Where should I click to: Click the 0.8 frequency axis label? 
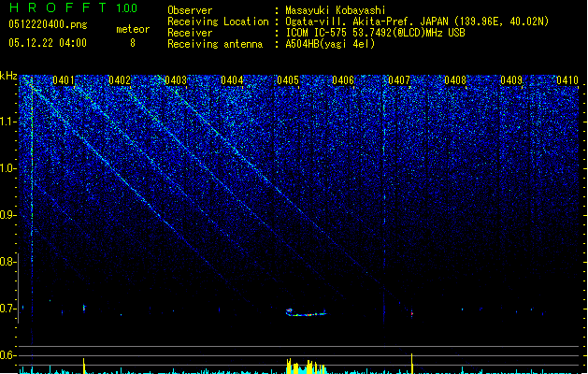[x=8, y=262]
